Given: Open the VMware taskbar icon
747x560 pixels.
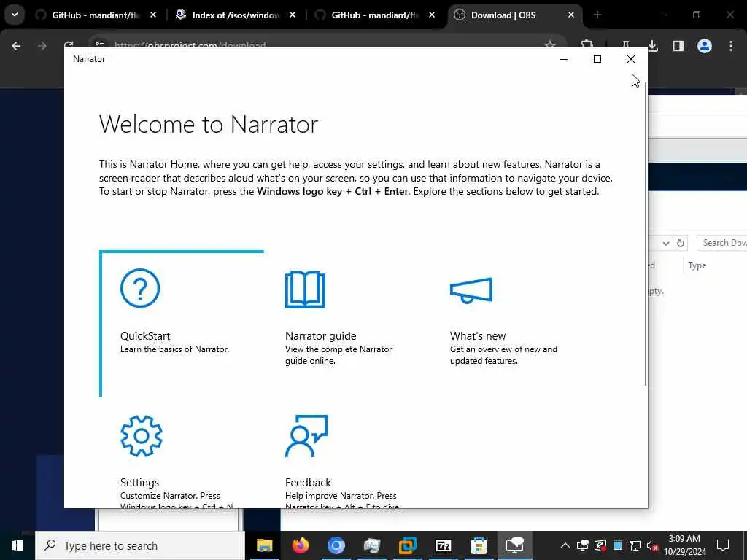Looking at the screenshot, I should [407, 545].
